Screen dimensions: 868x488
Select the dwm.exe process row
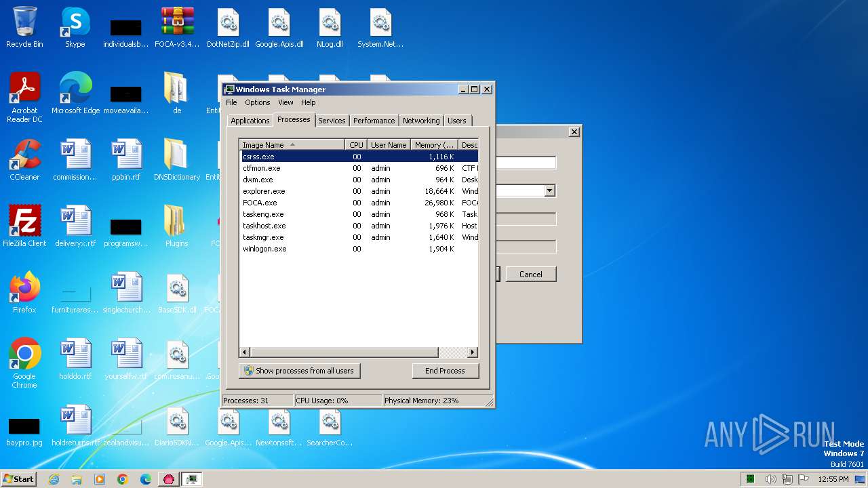[x=359, y=180]
